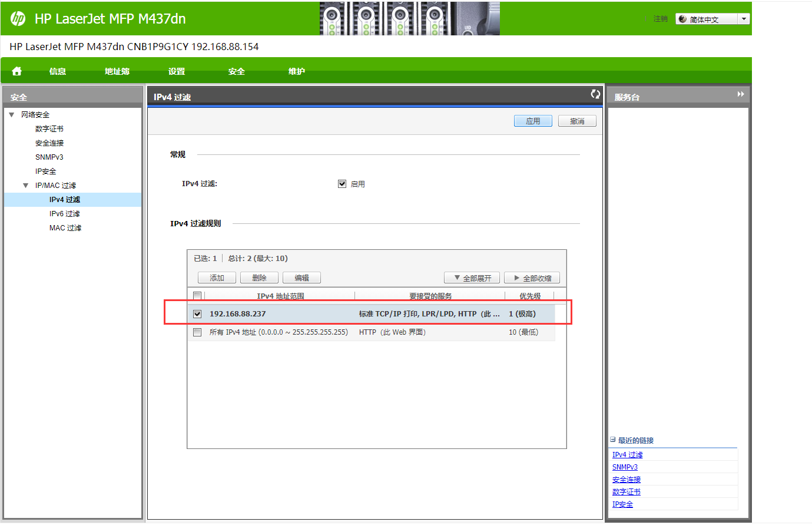The width and height of the screenshot is (812, 525).
Task: Tick the select-all checkbox in the rules table header
Action: [x=197, y=296]
